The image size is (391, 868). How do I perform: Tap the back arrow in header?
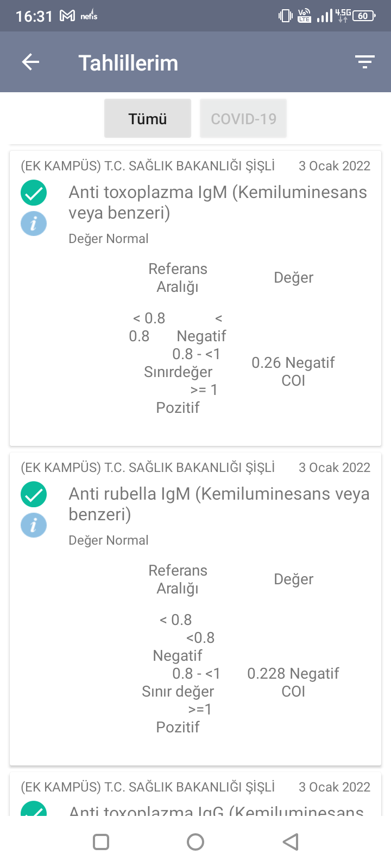pos(30,62)
